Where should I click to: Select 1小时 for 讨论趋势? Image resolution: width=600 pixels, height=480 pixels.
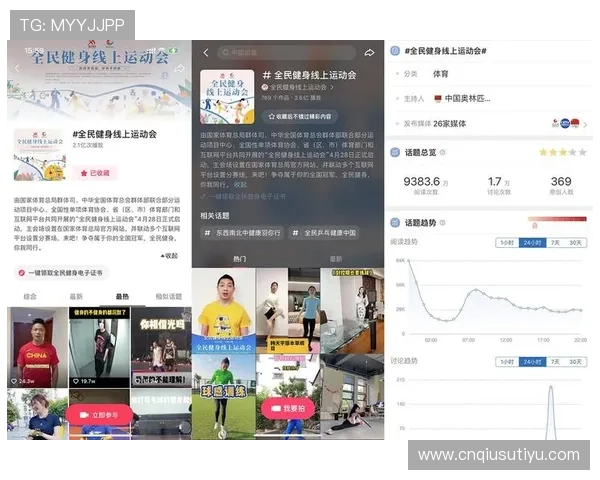point(507,362)
